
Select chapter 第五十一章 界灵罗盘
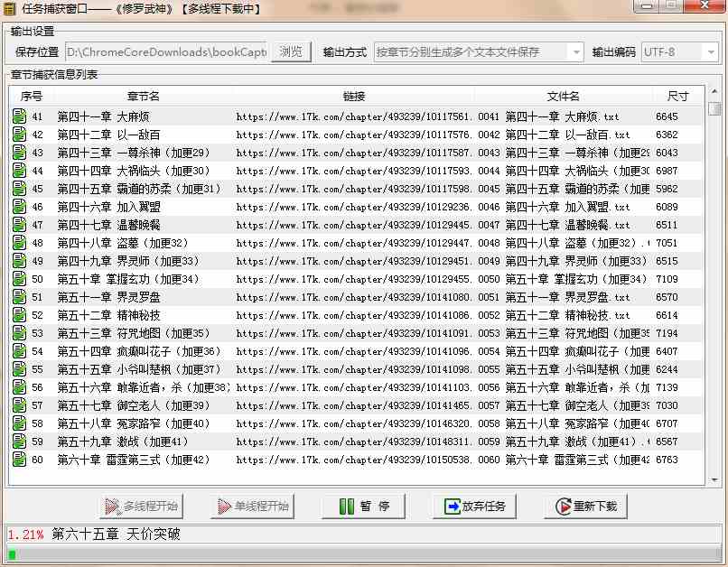pos(108,297)
